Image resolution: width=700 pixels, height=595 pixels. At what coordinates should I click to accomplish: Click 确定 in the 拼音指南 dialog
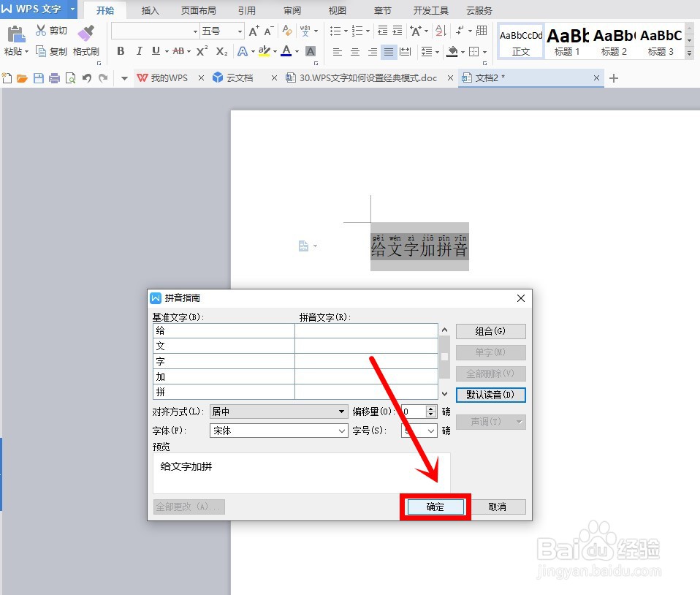pos(435,507)
